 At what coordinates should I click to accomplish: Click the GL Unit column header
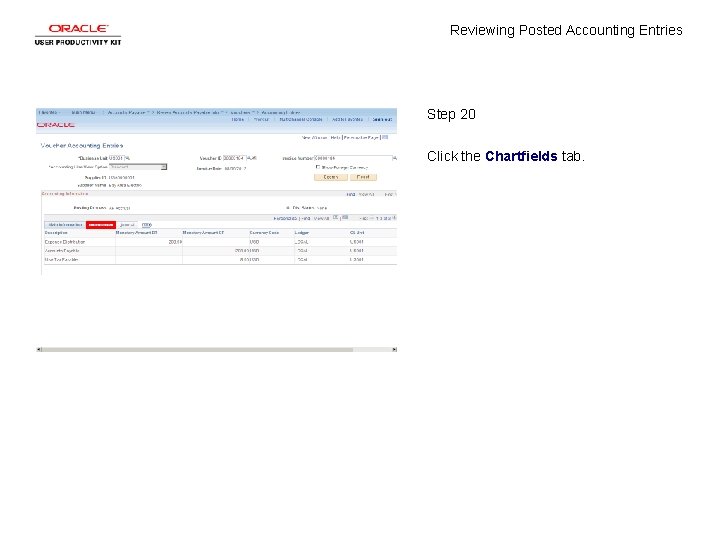point(357,233)
